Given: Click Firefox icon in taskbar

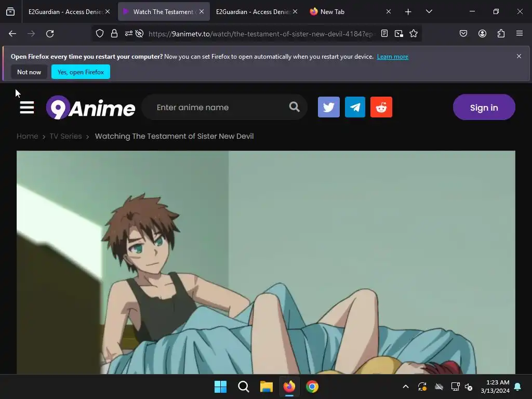Looking at the screenshot, I should [x=289, y=387].
